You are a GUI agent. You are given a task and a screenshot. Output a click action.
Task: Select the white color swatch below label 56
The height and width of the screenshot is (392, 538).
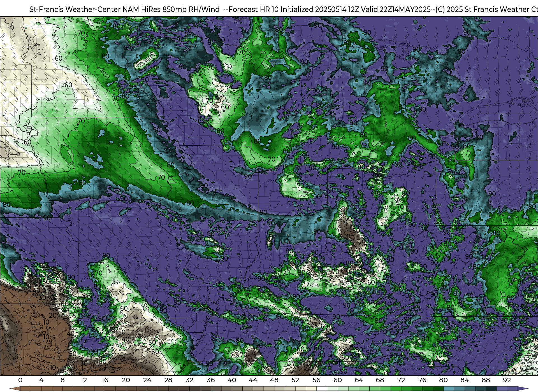(322, 389)
